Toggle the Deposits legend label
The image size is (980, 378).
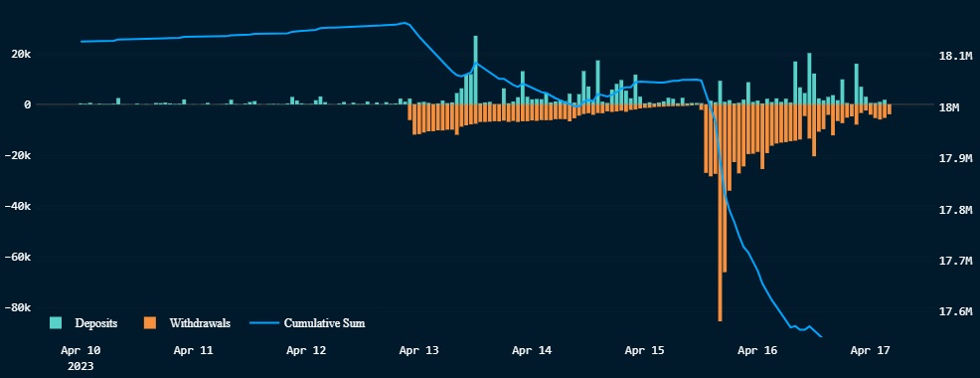tap(96, 323)
